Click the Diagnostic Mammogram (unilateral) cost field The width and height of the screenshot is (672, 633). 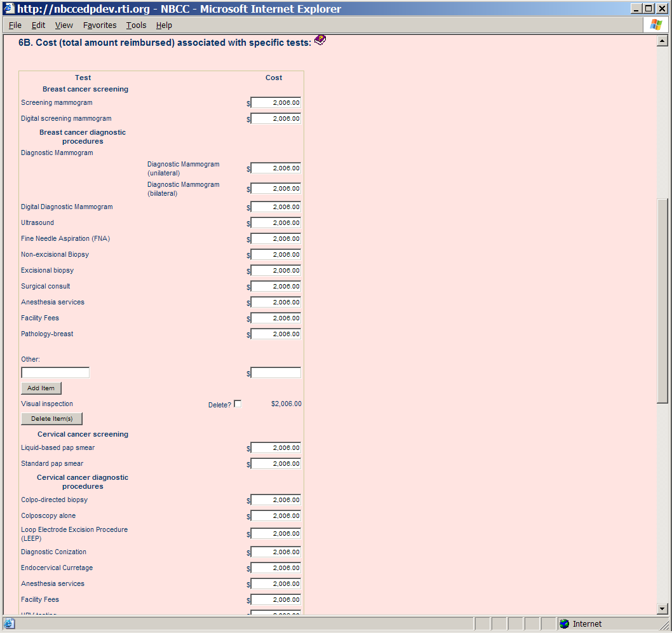(276, 168)
